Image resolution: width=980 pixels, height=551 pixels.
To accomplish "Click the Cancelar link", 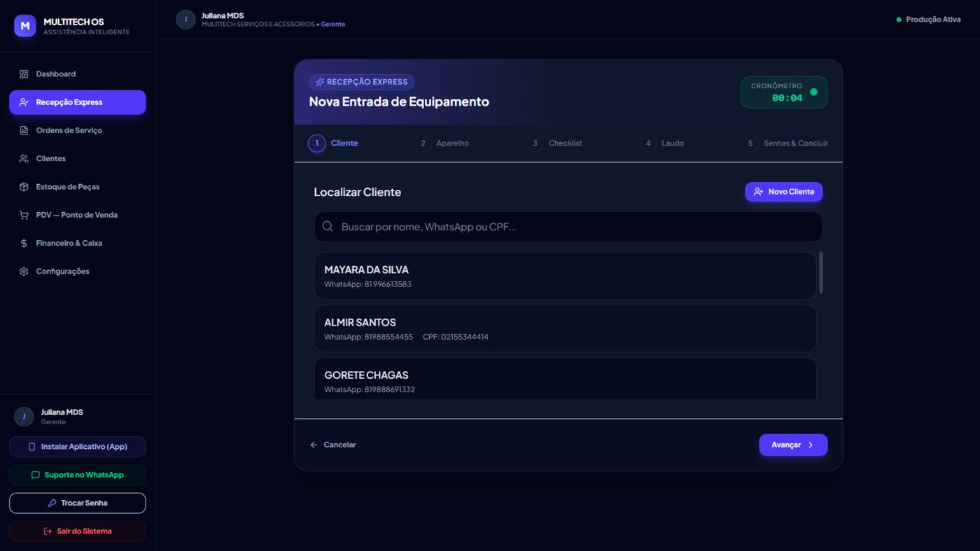I will [333, 445].
